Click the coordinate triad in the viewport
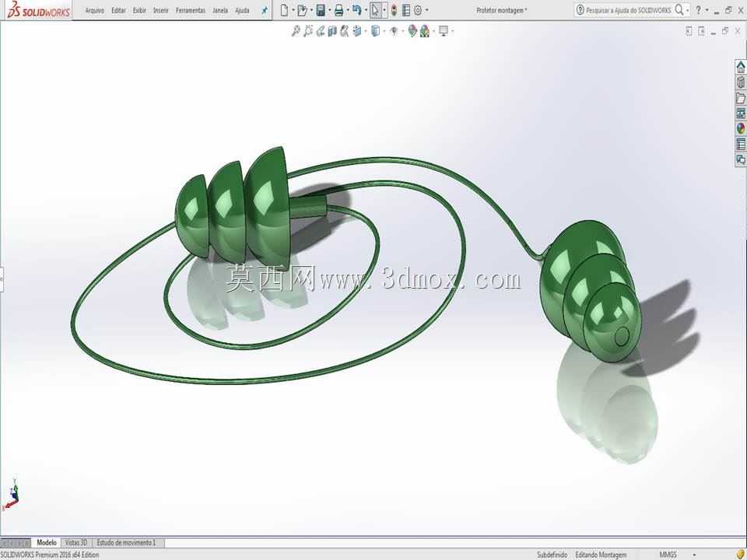This screenshot has height=560, width=747. pos(12,495)
